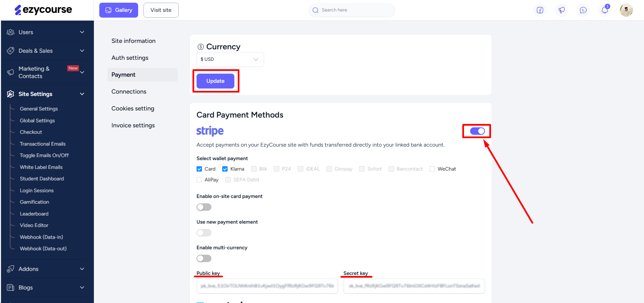Enable on-site card payment toggle

coord(204,207)
